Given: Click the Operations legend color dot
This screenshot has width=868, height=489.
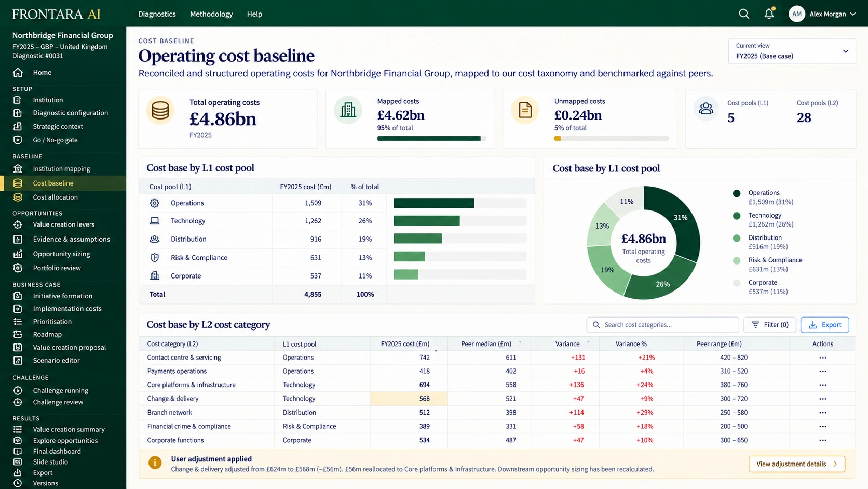Looking at the screenshot, I should pyautogui.click(x=737, y=193).
